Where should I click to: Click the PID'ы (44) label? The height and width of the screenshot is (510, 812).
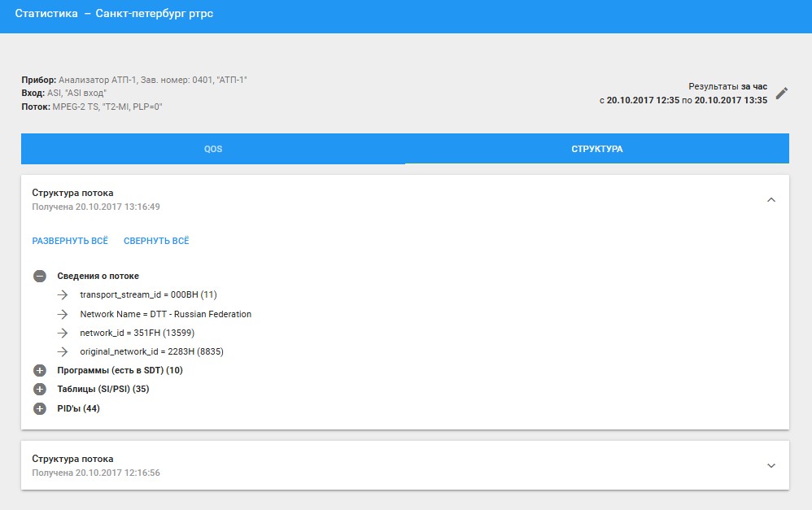pyautogui.click(x=78, y=408)
